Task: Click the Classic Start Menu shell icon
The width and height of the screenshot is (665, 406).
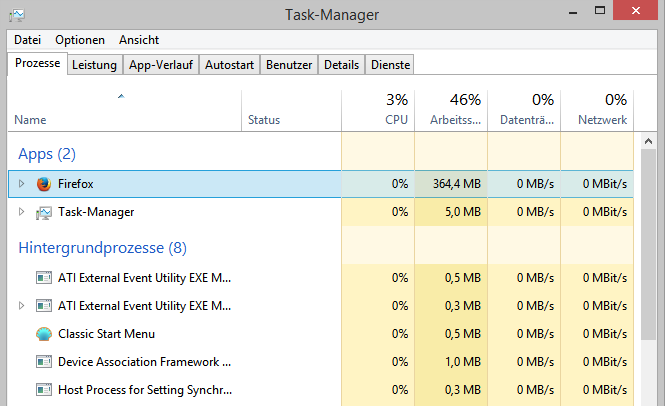Action: click(x=43, y=333)
